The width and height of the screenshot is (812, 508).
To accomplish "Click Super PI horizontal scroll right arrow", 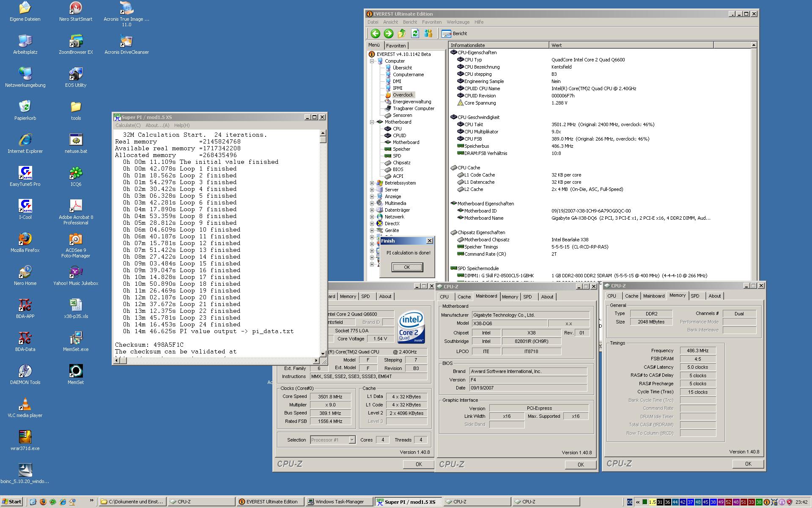I will (316, 360).
